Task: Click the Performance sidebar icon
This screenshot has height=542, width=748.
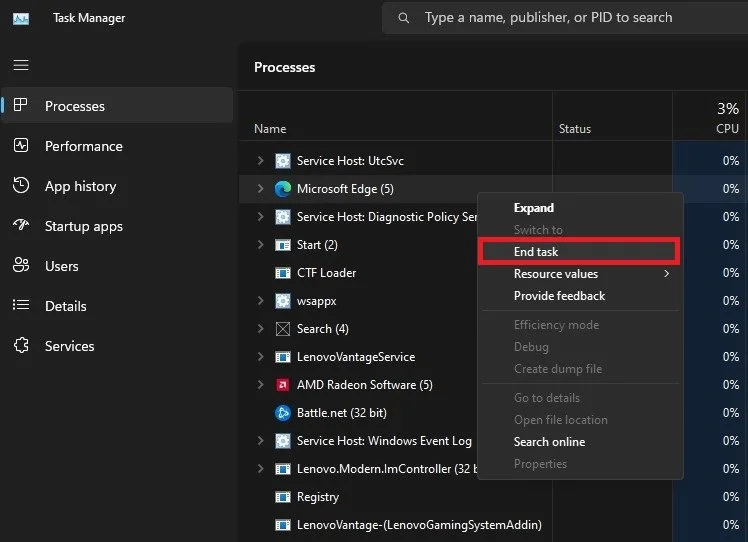Action: click(21, 145)
